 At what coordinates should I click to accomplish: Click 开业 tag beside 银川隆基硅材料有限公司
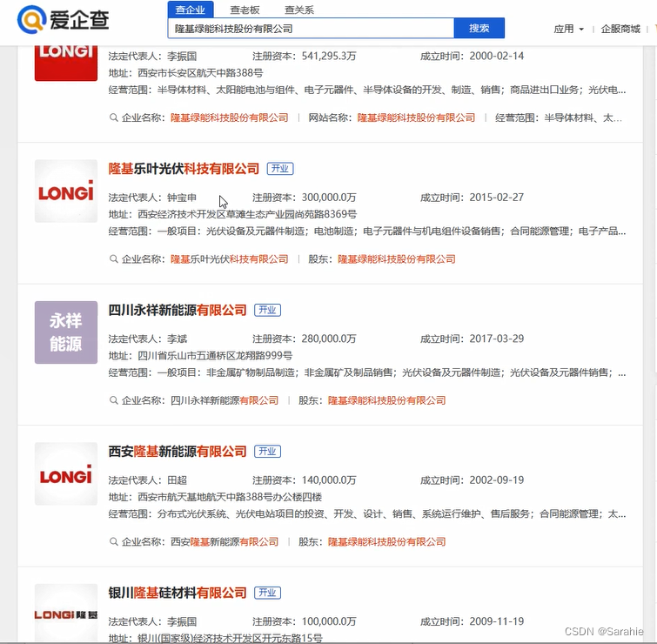pyautogui.click(x=267, y=593)
